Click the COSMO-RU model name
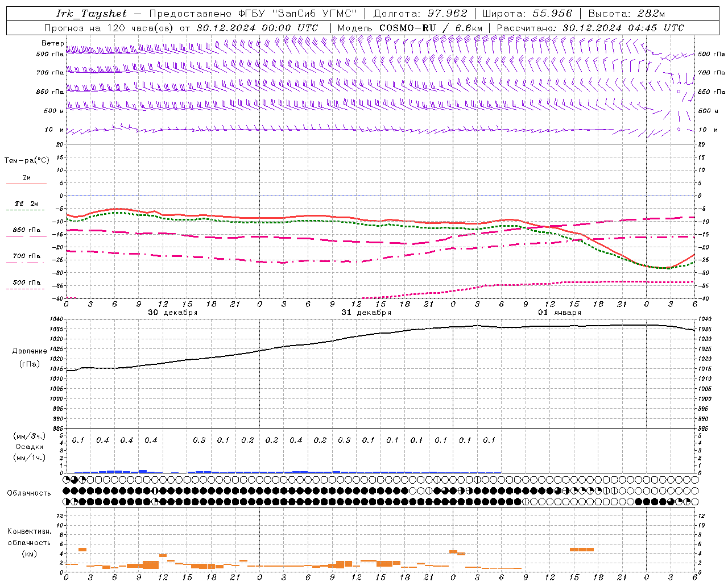728x582 pixels. coord(408,28)
